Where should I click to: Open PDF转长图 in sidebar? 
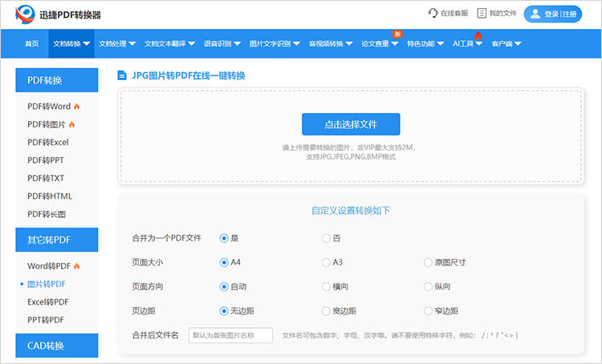47,214
